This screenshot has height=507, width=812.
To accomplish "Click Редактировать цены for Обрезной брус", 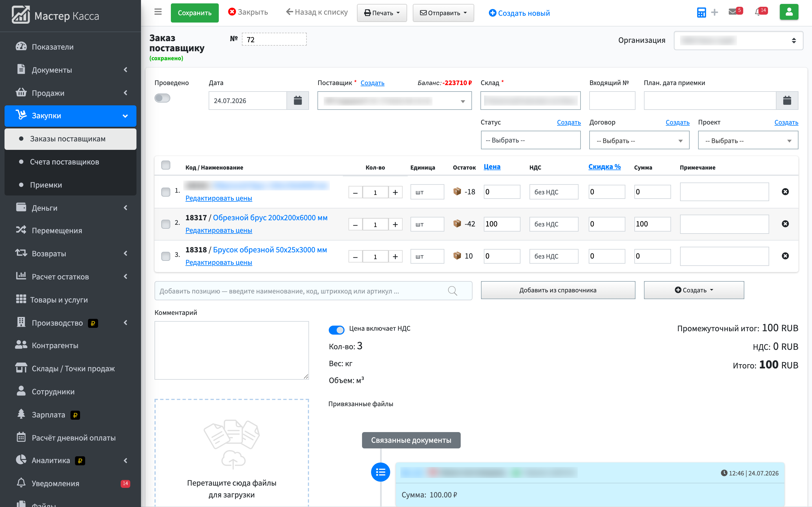I will pyautogui.click(x=219, y=230).
